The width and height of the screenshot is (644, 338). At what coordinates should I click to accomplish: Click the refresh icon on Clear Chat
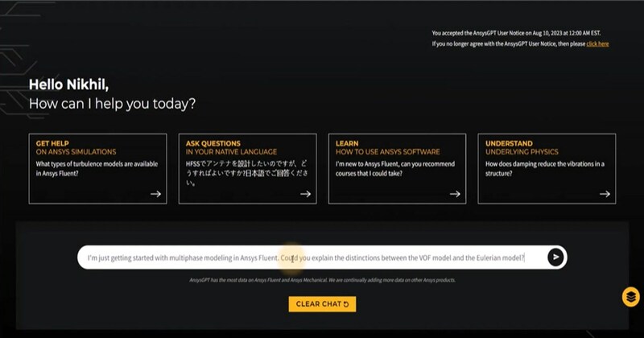[x=346, y=304]
